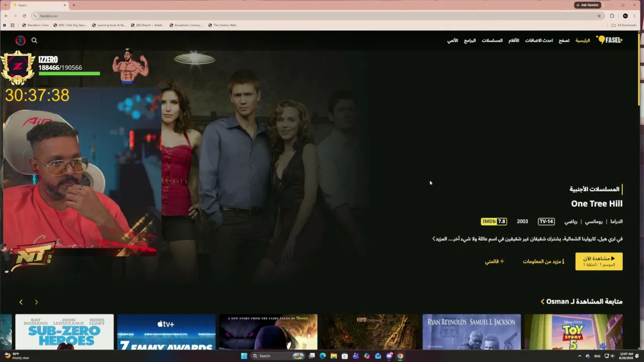Viewport: 644px width, 362px height.
Task: Show hidden system tray icons
Action: (580, 356)
